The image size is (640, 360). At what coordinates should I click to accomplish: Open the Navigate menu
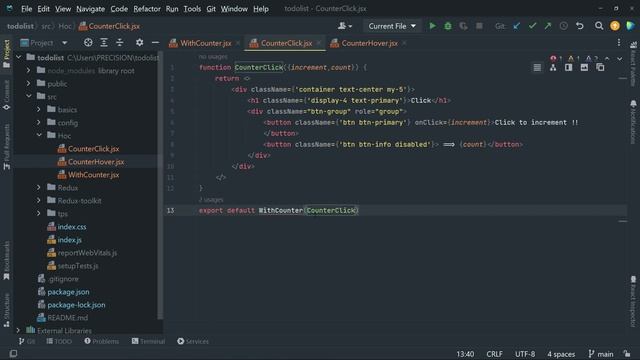[90, 9]
